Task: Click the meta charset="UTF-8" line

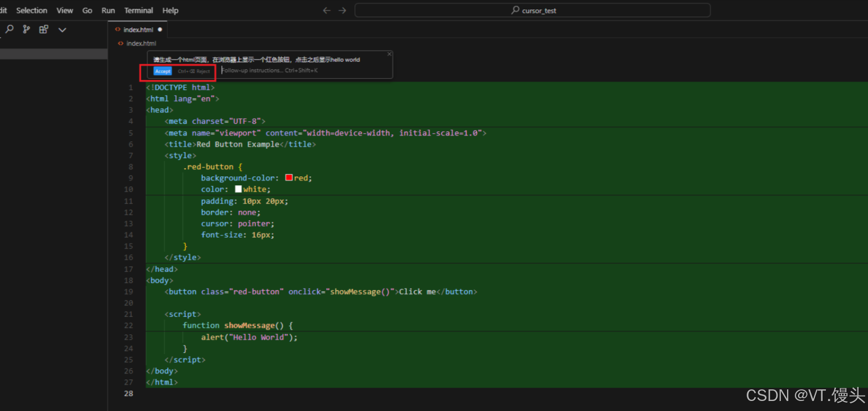Action: tap(215, 121)
